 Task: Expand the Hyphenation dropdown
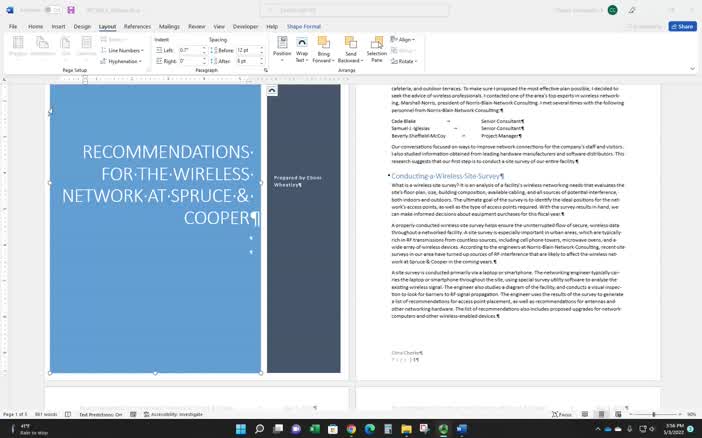124,61
